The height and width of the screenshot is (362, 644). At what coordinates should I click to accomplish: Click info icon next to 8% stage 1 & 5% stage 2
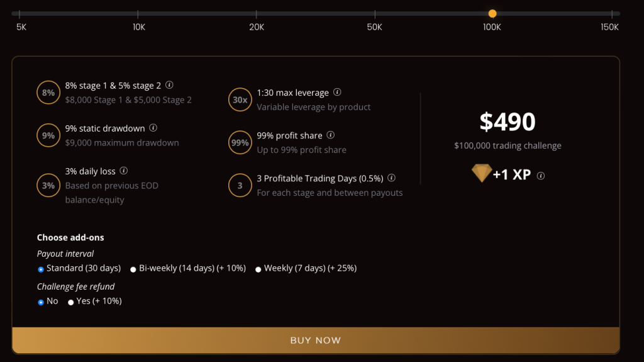pyautogui.click(x=170, y=86)
